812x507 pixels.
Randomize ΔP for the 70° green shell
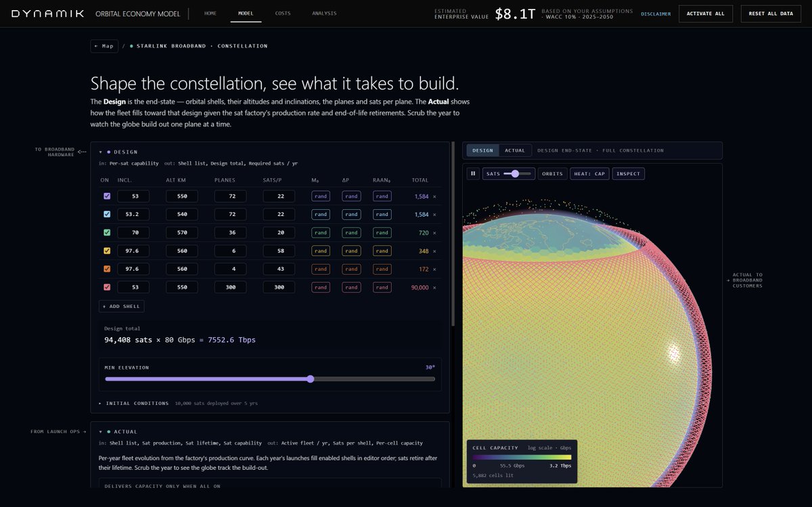[351, 233]
